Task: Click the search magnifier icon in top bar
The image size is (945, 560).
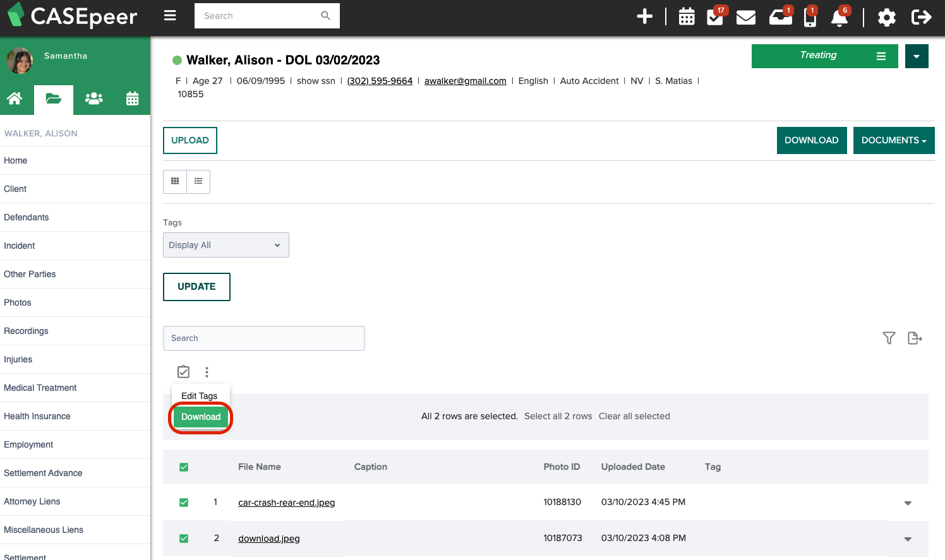Action: (325, 16)
